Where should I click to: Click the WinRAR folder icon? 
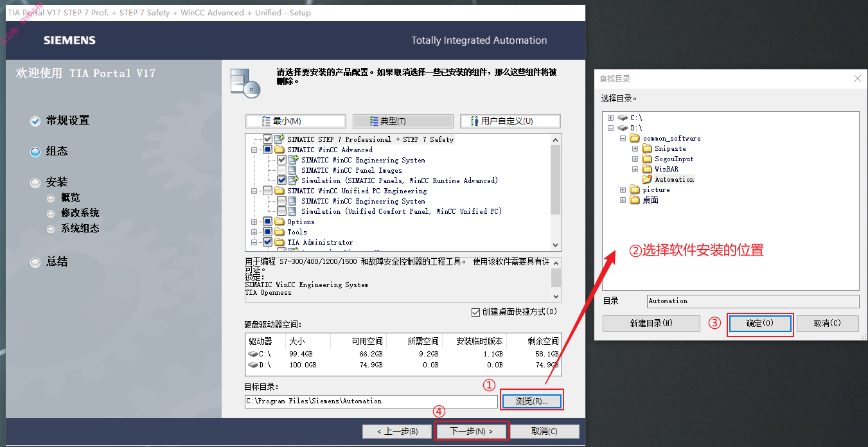coord(646,169)
